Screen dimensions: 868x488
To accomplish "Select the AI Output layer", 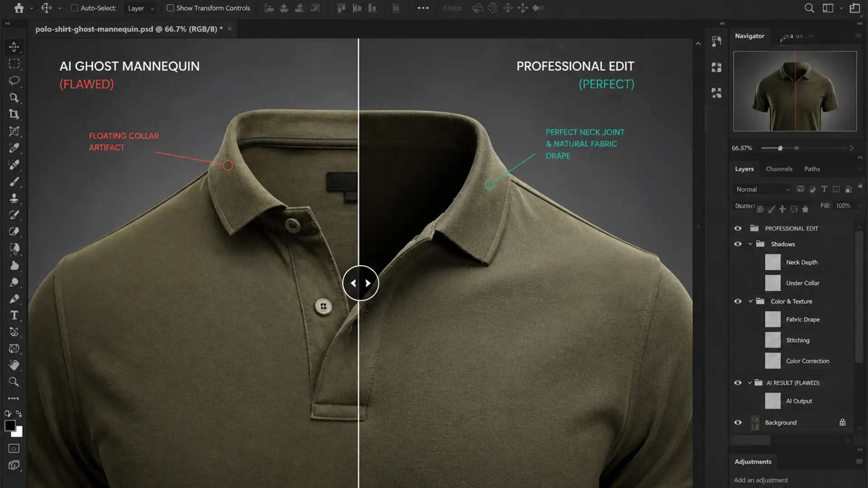I will [x=799, y=401].
